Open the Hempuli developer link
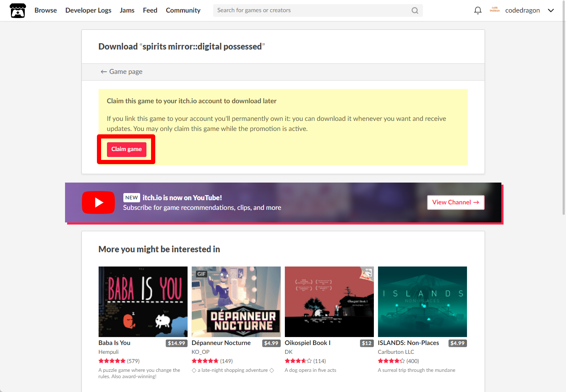The width and height of the screenshot is (566, 392). click(x=109, y=352)
